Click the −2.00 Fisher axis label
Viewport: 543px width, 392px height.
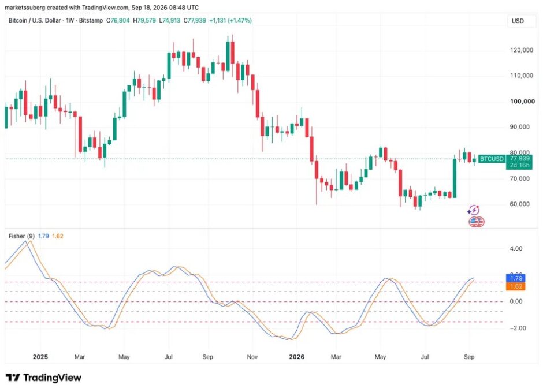[518, 328]
